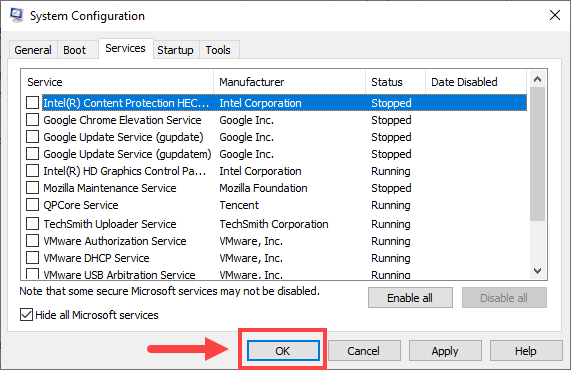Click the scroll up arrow in services list
The height and width of the screenshot is (370, 571).
point(537,79)
